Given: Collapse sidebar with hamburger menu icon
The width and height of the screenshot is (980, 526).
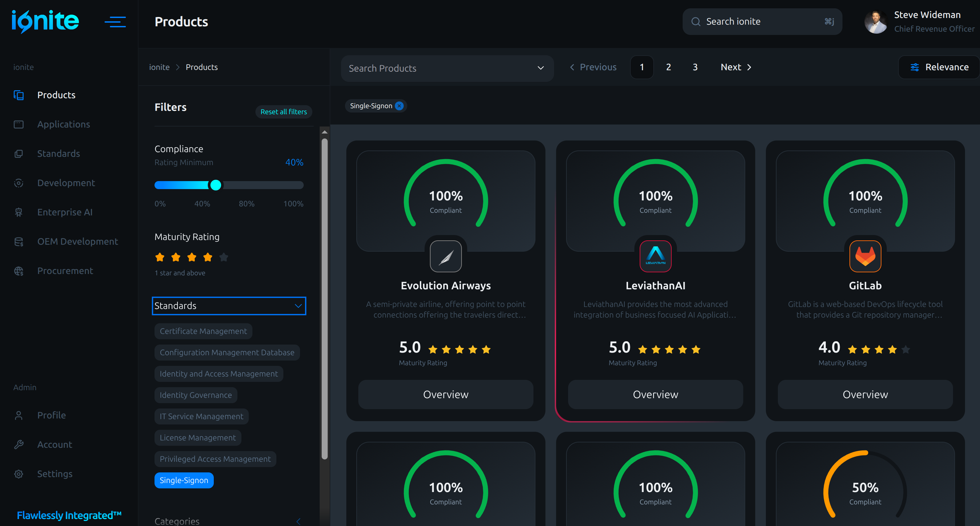Looking at the screenshot, I should tap(115, 22).
